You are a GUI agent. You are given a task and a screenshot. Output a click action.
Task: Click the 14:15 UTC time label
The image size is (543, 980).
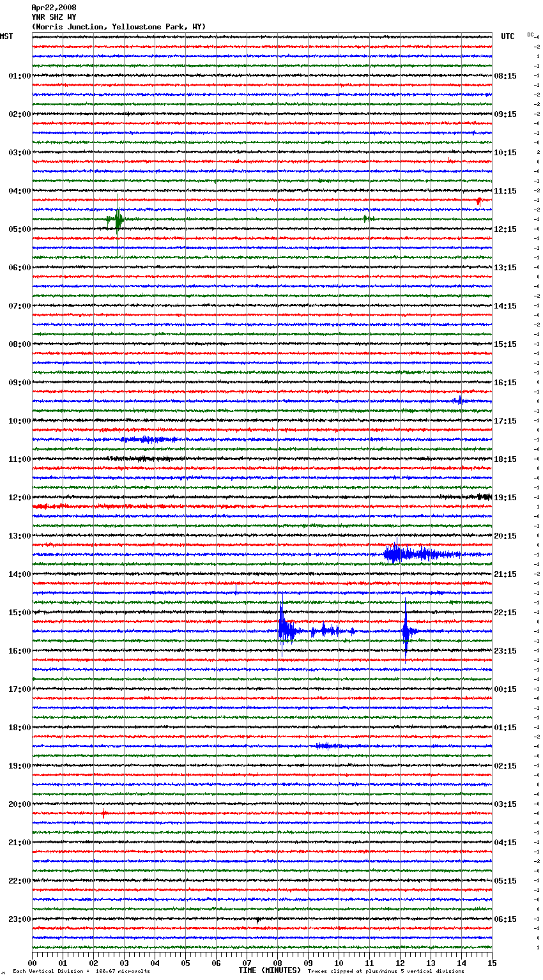[505, 306]
